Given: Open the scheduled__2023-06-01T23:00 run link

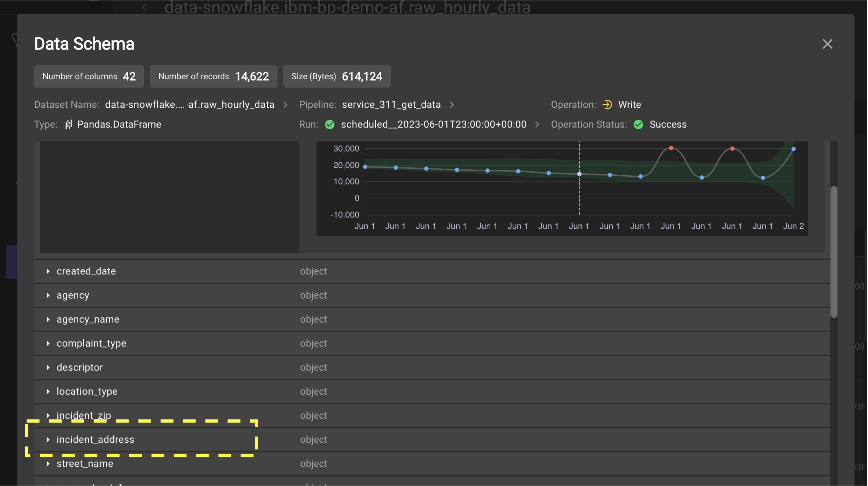Looking at the screenshot, I should 433,125.
